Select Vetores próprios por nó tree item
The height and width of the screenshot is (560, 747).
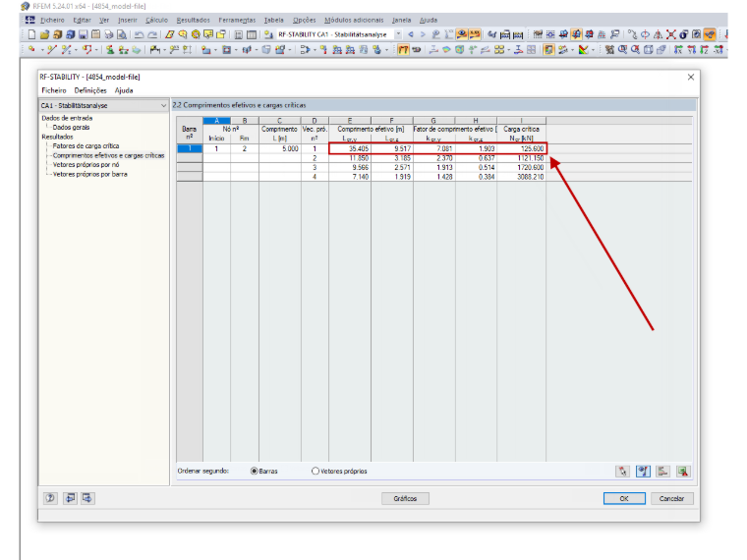point(86,165)
